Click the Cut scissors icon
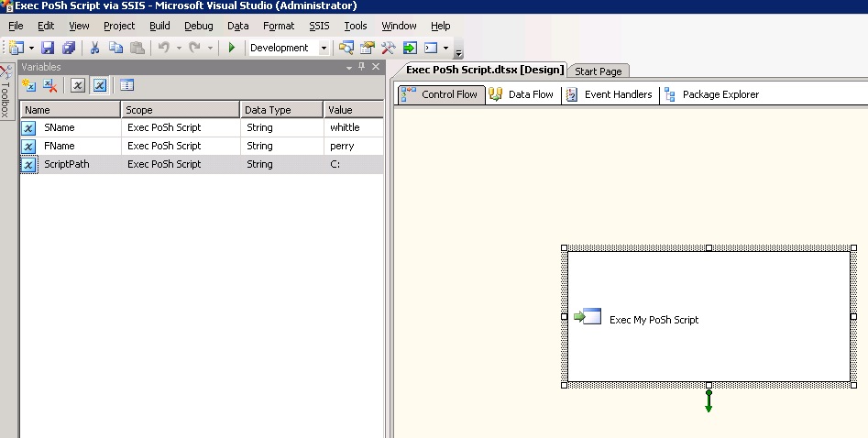Image resolution: width=868 pixels, height=438 pixels. pyautogui.click(x=94, y=49)
